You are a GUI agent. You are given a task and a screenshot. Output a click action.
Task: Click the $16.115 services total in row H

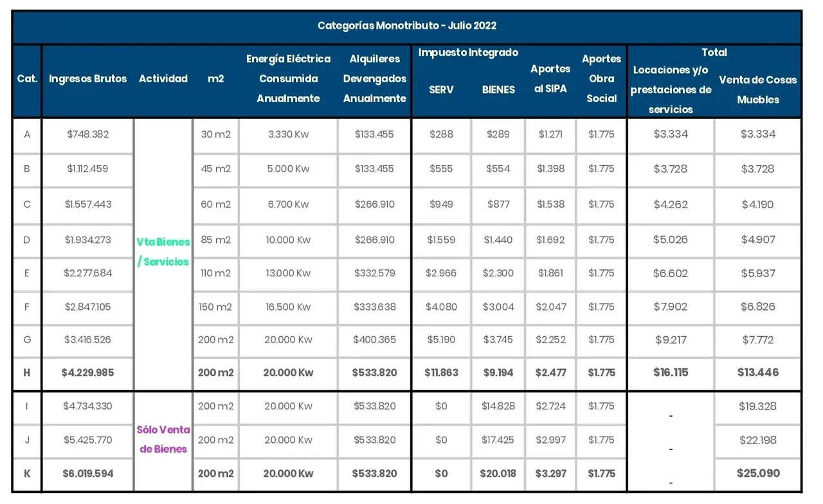[671, 373]
